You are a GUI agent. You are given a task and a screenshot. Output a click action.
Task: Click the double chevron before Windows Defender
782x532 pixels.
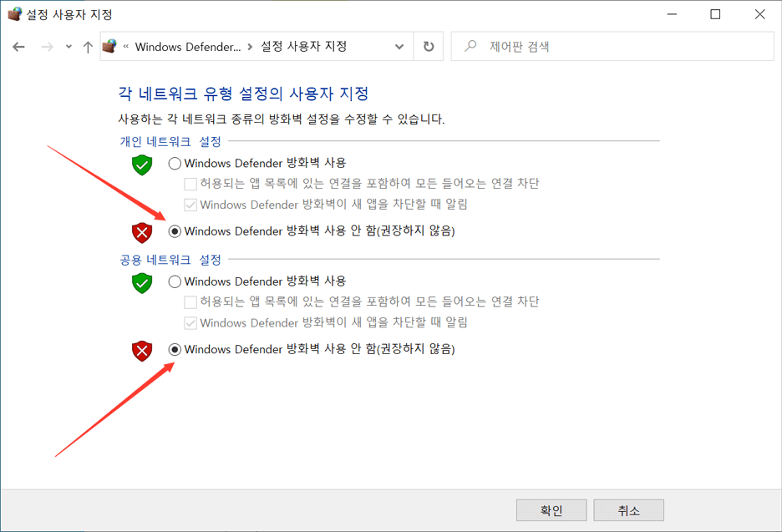125,47
